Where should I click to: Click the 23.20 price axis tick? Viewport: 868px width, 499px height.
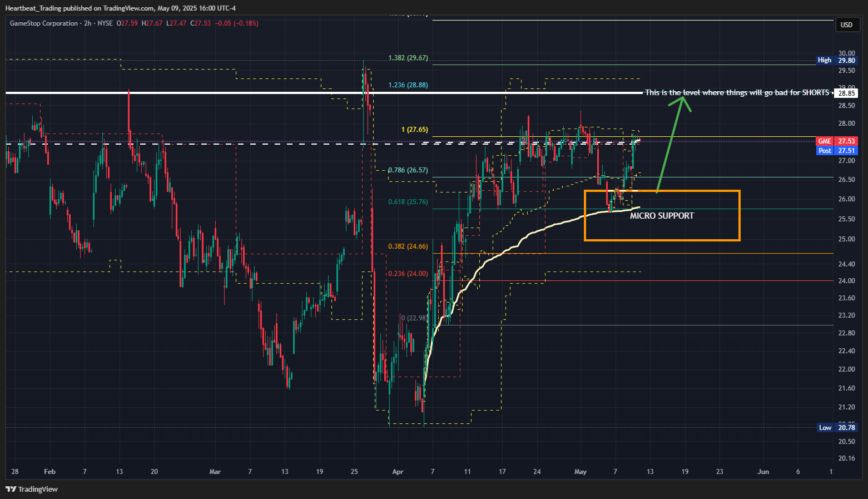tap(847, 315)
